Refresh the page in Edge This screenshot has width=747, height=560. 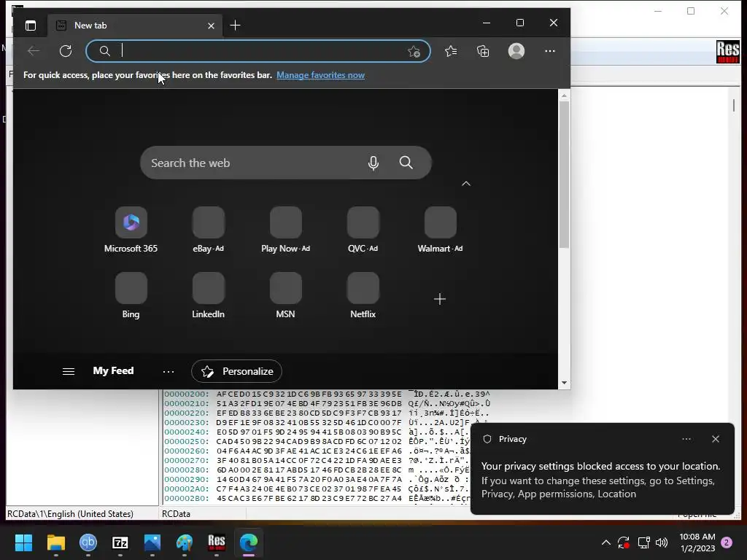(x=66, y=51)
